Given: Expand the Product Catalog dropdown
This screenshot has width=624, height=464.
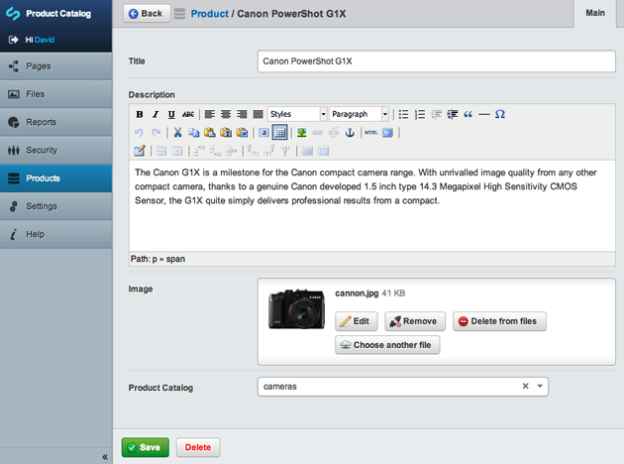Looking at the screenshot, I should click(x=540, y=386).
